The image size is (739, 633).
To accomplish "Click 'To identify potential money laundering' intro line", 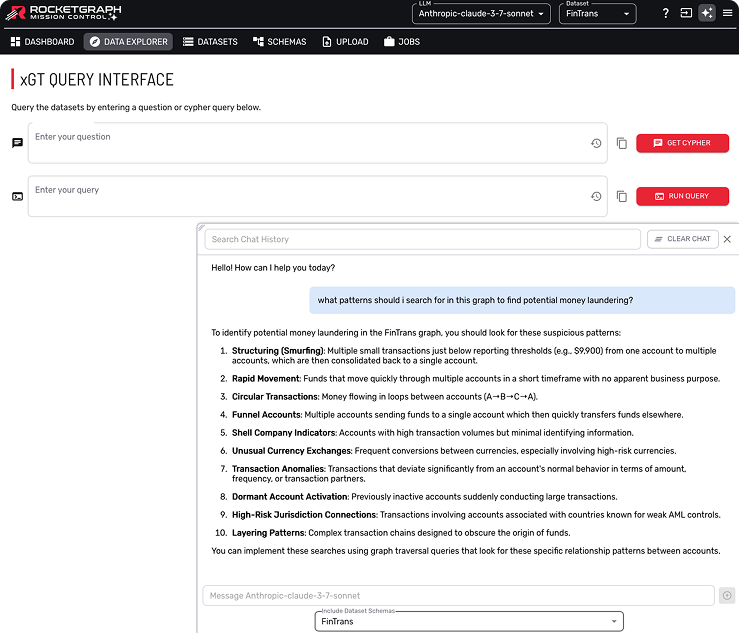I will pyautogui.click(x=416, y=333).
